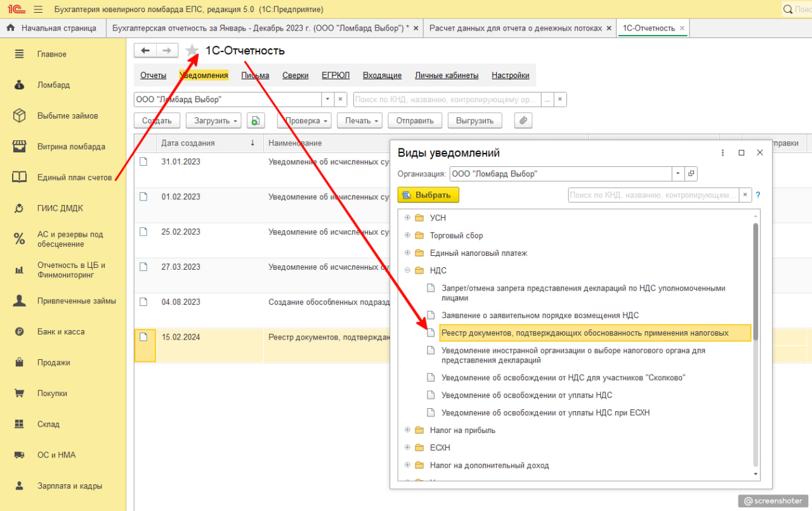Viewport: 812px width, 511px height.
Task: Open the organization dropdown in the dialog
Action: pyautogui.click(x=679, y=173)
